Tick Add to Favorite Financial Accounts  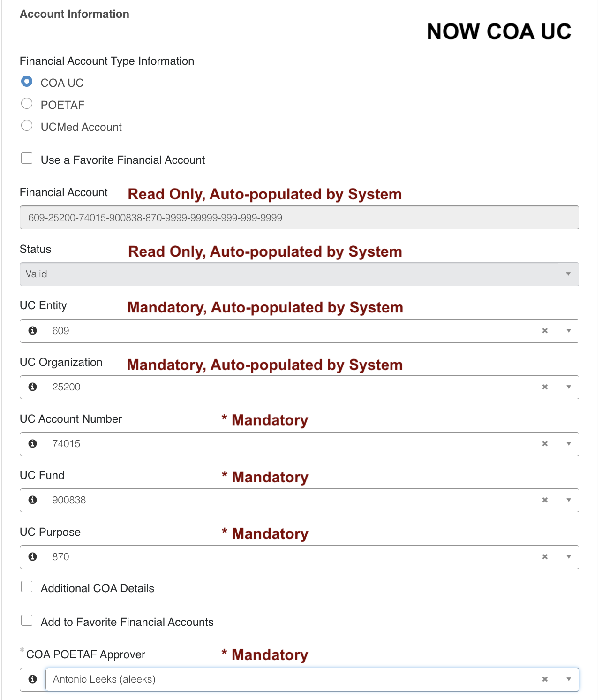pyautogui.click(x=27, y=620)
